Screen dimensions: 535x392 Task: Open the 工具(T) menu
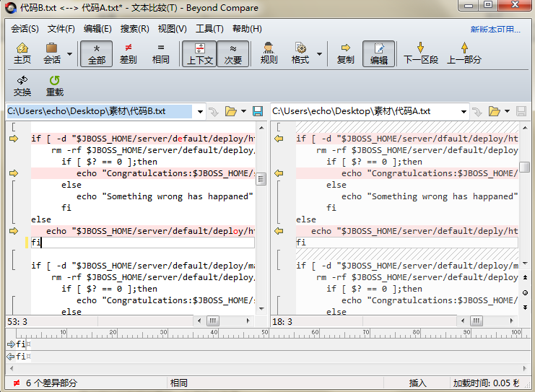tap(209, 29)
